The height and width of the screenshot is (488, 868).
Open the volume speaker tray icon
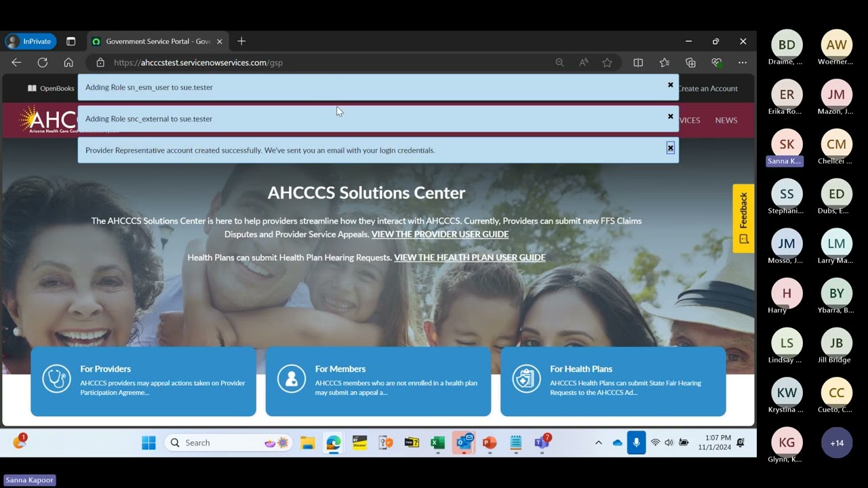669,443
